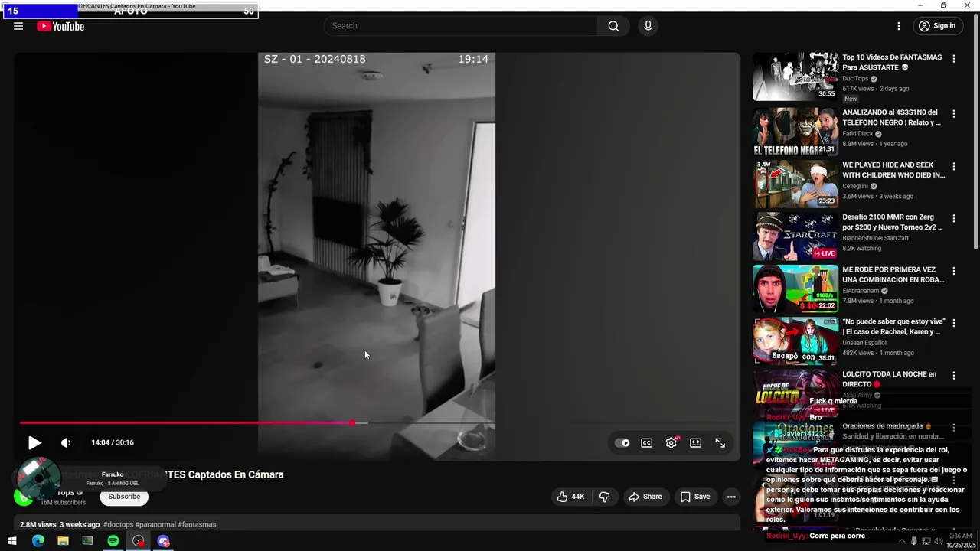980x551 pixels.
Task: Open options for Desafío 2100 MMR video
Action: (954, 218)
